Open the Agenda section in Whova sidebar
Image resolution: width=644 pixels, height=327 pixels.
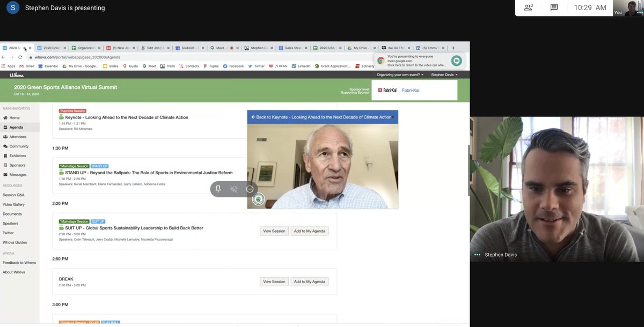[17, 128]
